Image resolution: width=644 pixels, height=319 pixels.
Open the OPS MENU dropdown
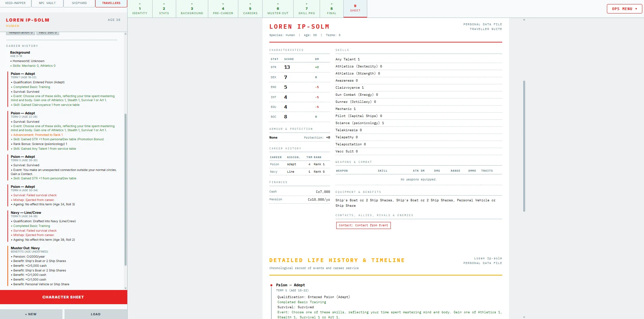(624, 9)
